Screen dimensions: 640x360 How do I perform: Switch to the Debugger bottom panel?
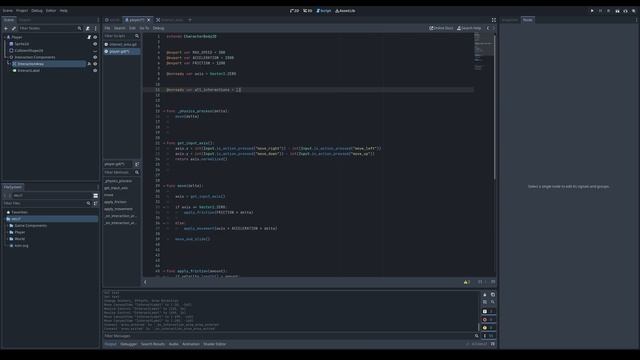[129, 344]
